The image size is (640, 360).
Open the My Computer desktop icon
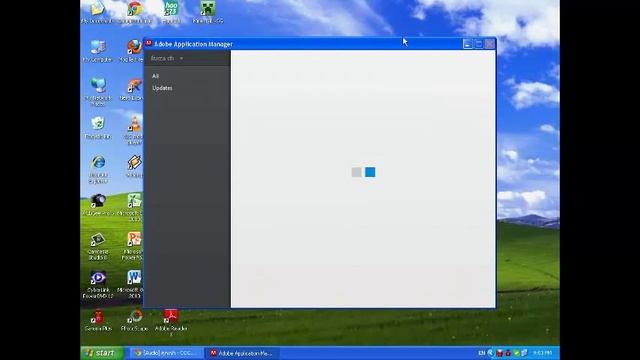tap(98, 51)
